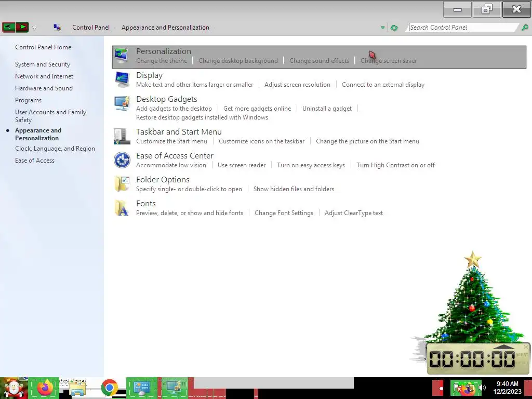The width and height of the screenshot is (532, 399).
Task: Open the Desktop Gadgets heading
Action: (x=167, y=99)
